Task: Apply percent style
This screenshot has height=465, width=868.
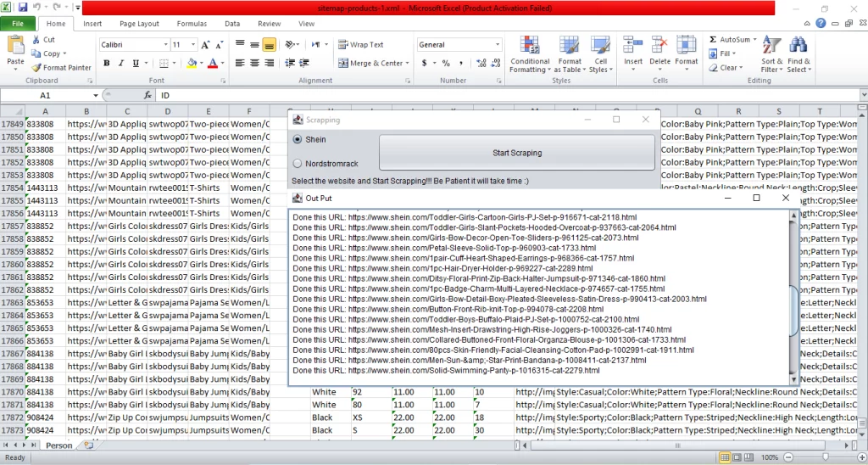Action: click(446, 63)
